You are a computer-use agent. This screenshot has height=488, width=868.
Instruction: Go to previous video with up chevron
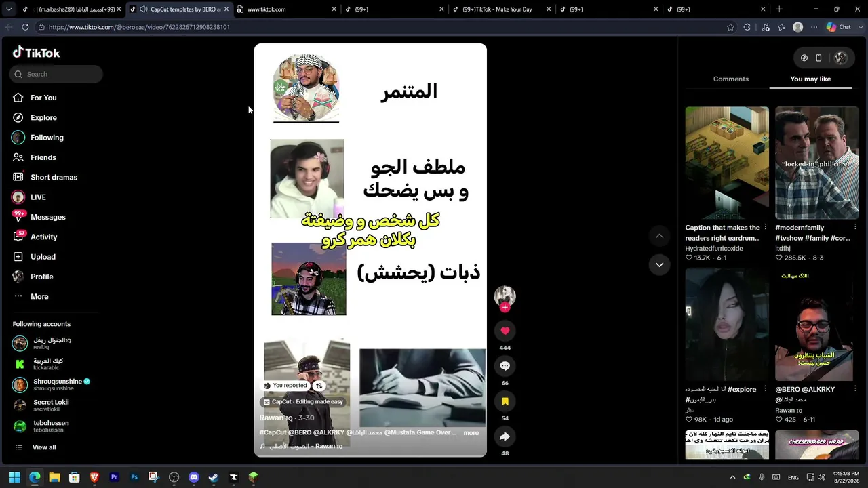[x=659, y=236]
